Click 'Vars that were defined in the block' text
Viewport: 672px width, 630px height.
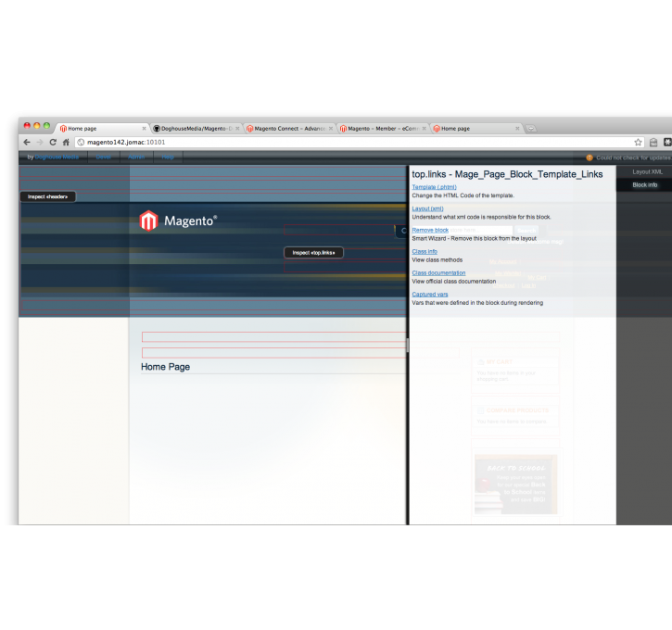[x=477, y=303]
